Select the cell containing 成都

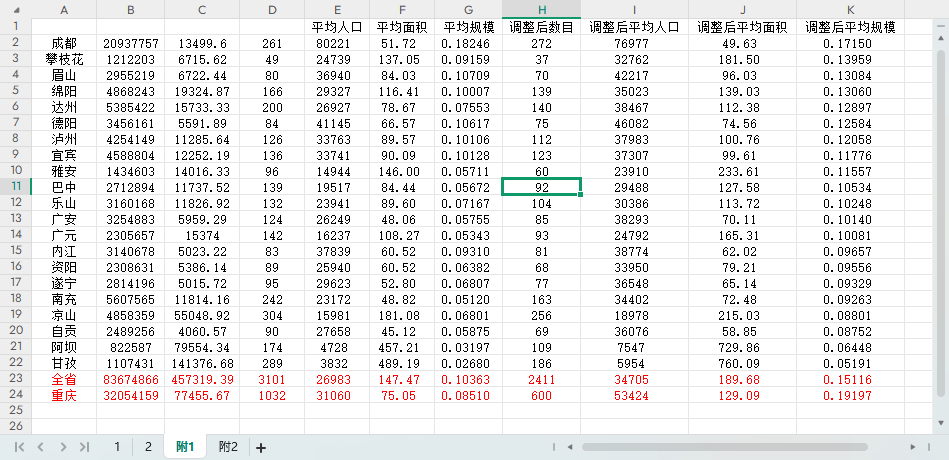point(64,44)
